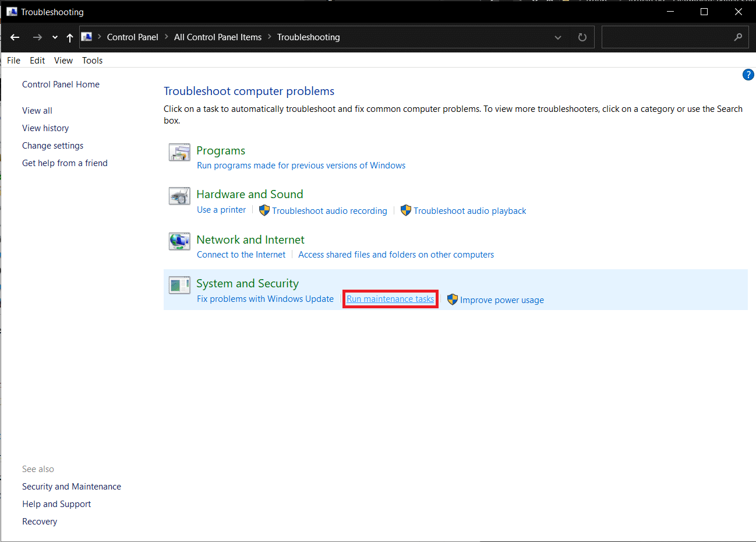Open help with the blue question mark
This screenshot has height=542, width=756.
748,75
